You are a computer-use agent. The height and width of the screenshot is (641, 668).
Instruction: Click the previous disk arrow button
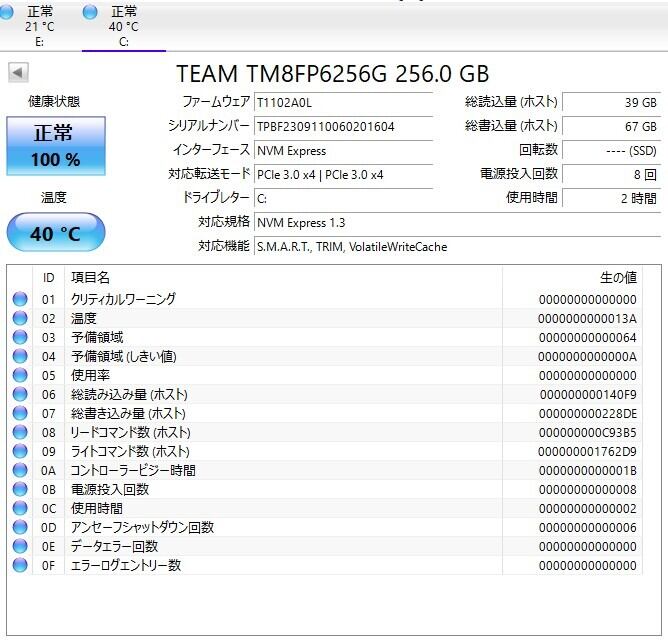click(x=18, y=73)
